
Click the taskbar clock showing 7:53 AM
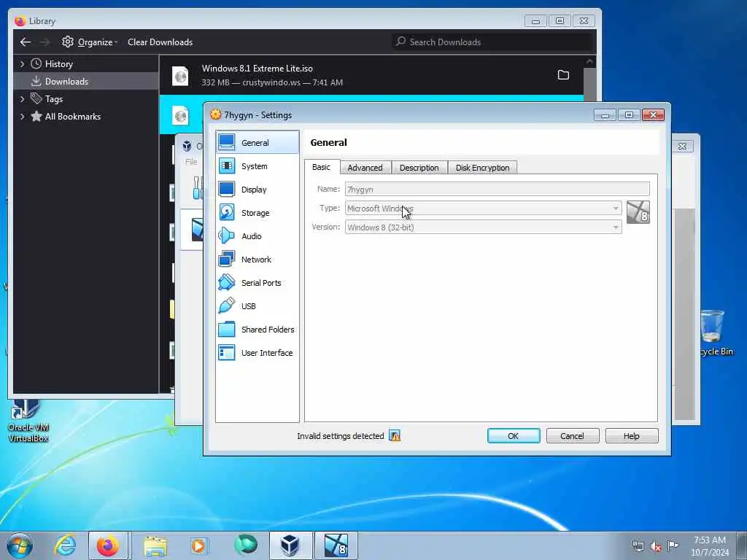coord(710,545)
